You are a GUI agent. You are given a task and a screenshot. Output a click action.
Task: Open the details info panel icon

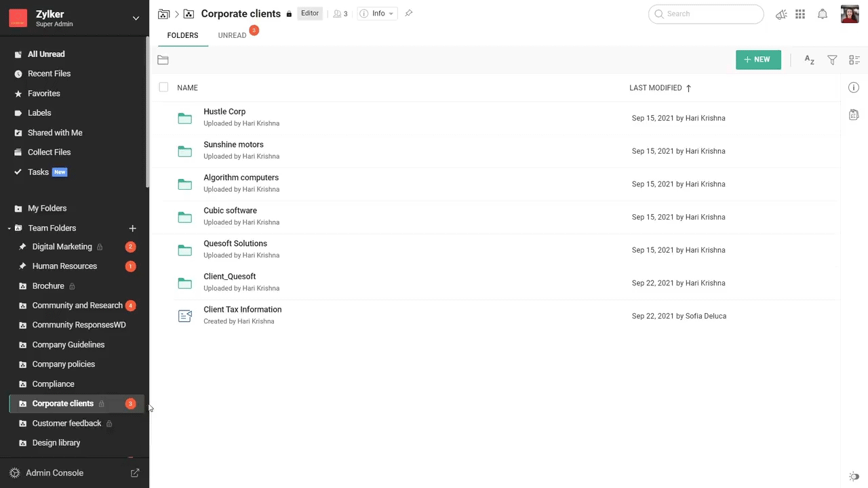coord(854,87)
